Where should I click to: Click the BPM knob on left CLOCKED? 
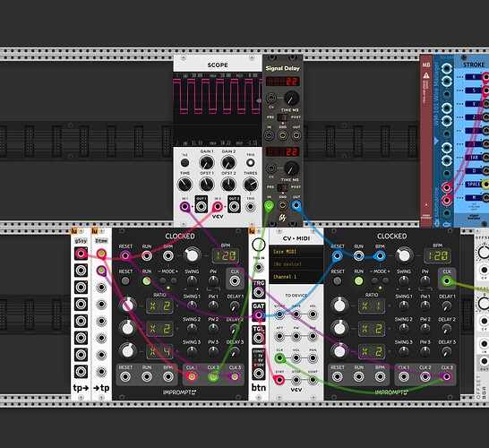click(192, 255)
